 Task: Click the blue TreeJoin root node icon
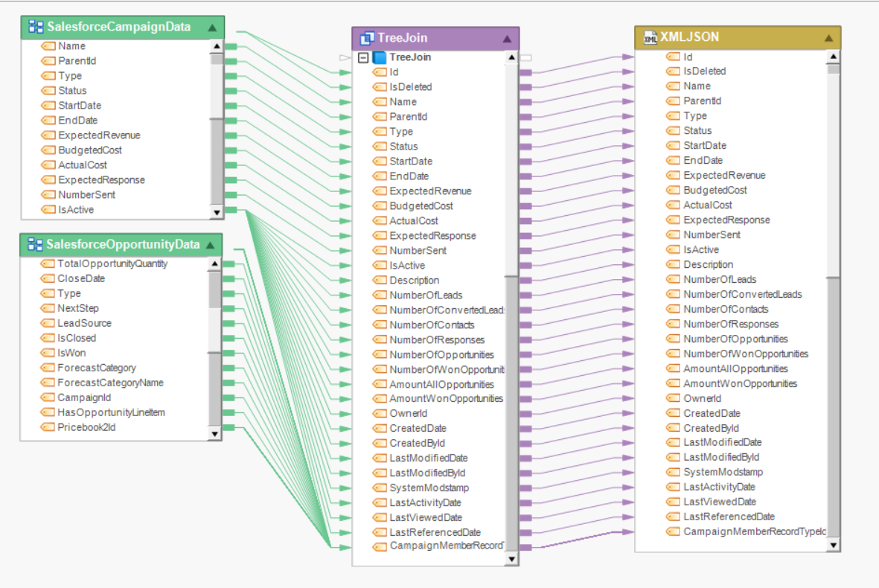(380, 57)
